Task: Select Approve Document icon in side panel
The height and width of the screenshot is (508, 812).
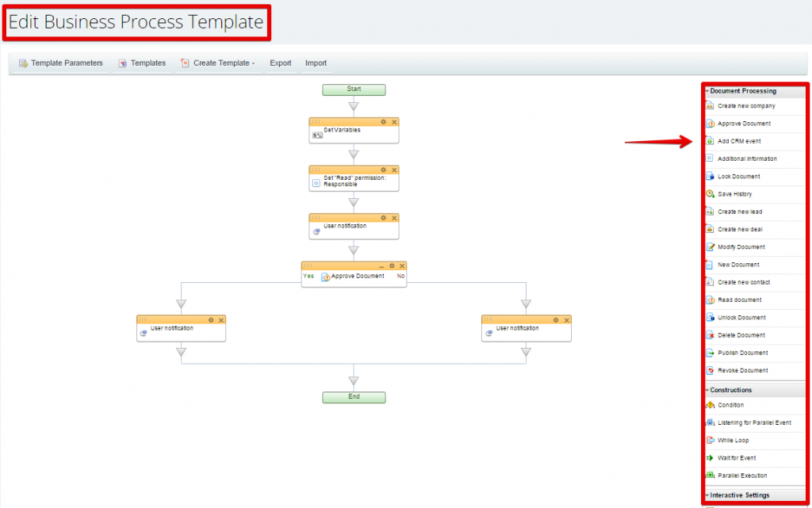Action: click(710, 124)
